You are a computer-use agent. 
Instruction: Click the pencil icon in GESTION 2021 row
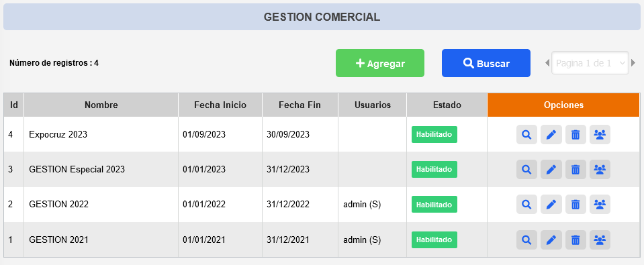(x=551, y=240)
